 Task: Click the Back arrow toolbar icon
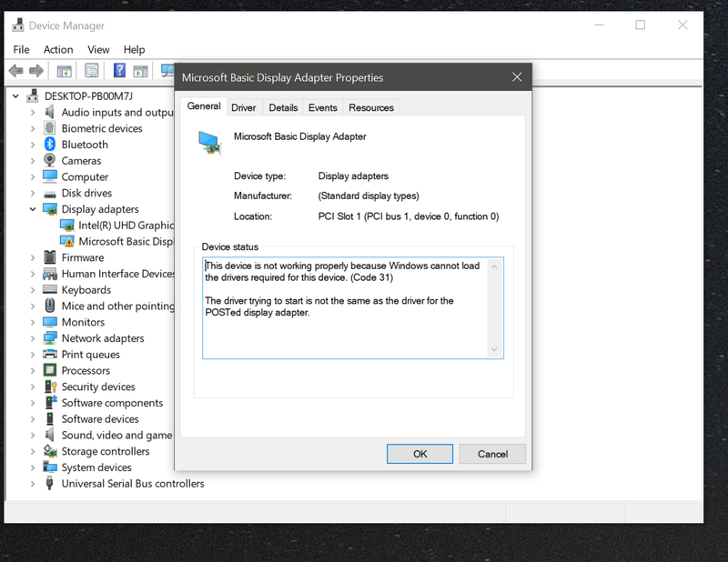pos(15,71)
